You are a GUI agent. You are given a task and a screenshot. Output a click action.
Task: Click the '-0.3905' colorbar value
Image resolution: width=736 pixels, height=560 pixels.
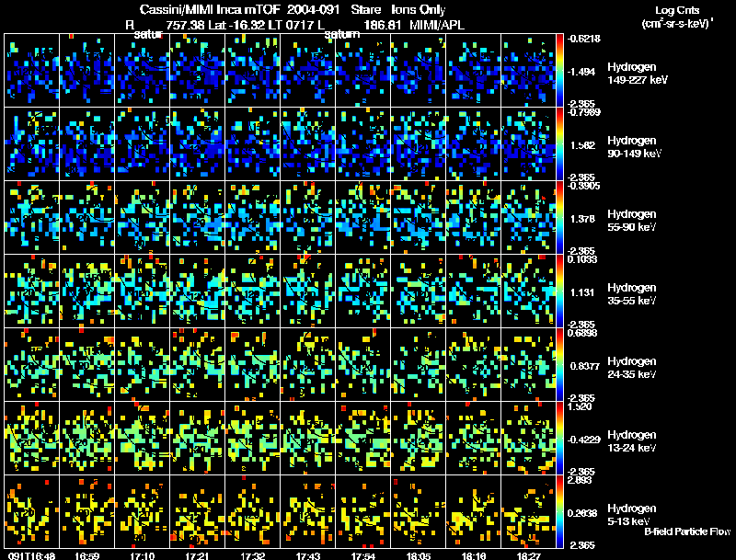pos(583,186)
